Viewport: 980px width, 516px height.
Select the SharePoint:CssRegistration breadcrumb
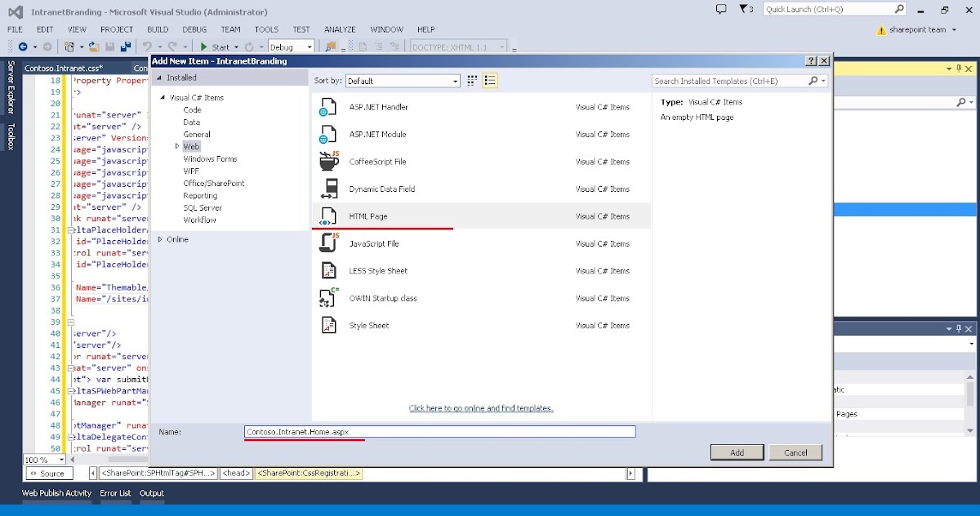[309, 474]
